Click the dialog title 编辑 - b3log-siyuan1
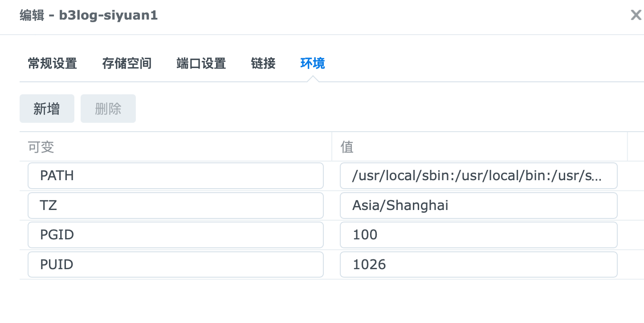 tap(89, 16)
